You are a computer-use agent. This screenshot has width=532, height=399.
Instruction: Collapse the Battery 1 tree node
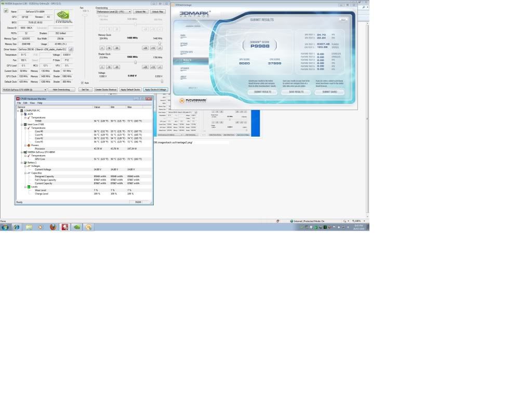click(22, 163)
